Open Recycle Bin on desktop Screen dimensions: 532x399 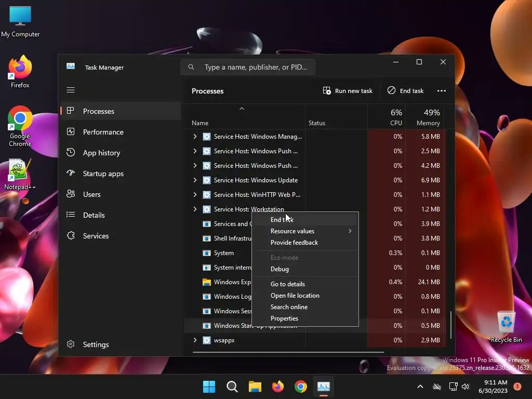(x=506, y=327)
